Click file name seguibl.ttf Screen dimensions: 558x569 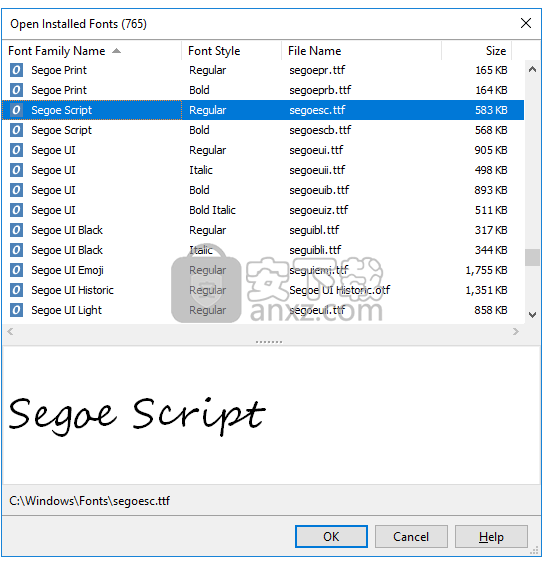(x=314, y=230)
